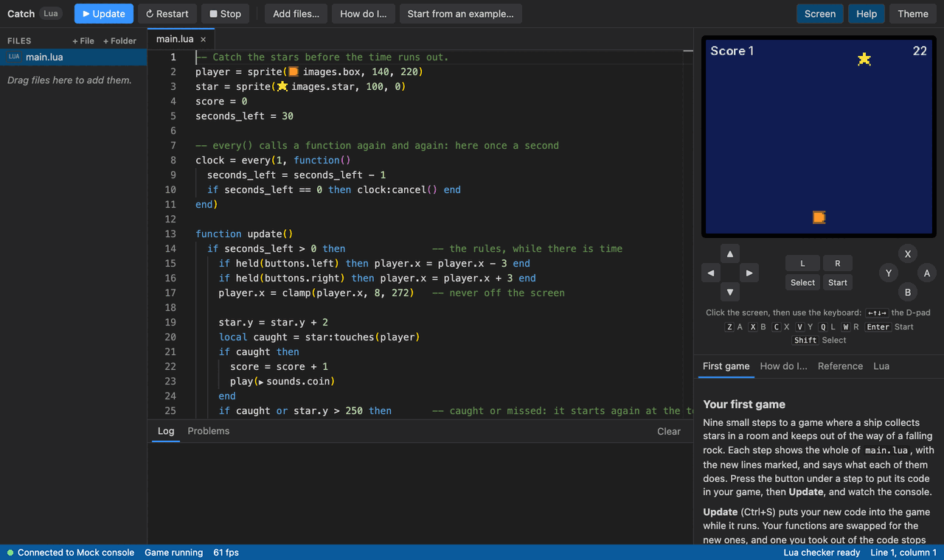Close the main.lua editor tab
Viewport: 944px width, 560px height.
[204, 39]
